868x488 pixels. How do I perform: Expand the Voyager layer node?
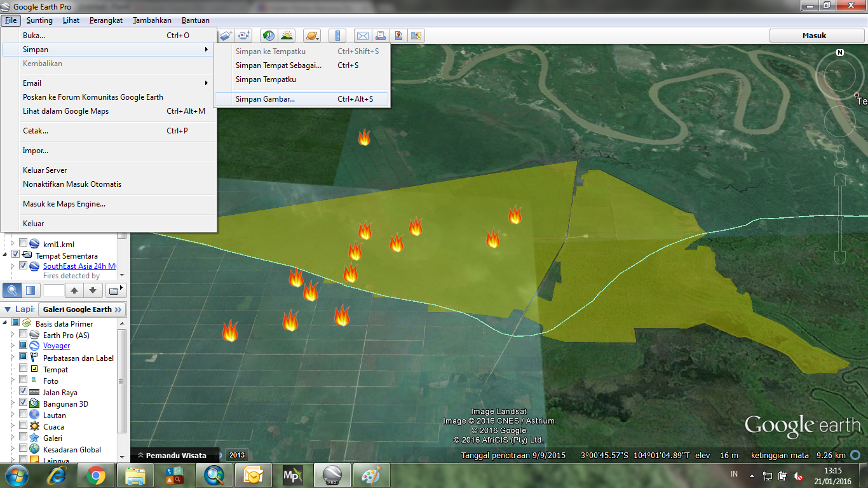pyautogui.click(x=12, y=346)
